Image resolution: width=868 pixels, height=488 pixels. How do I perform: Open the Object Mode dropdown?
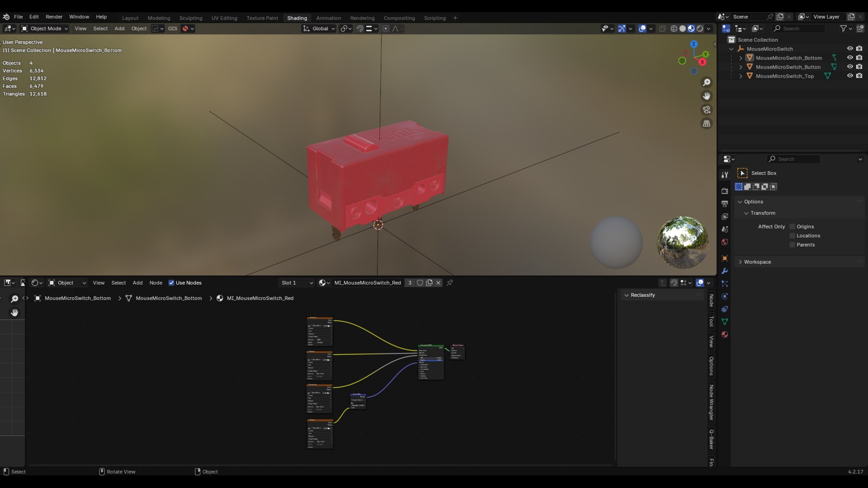click(45, 28)
